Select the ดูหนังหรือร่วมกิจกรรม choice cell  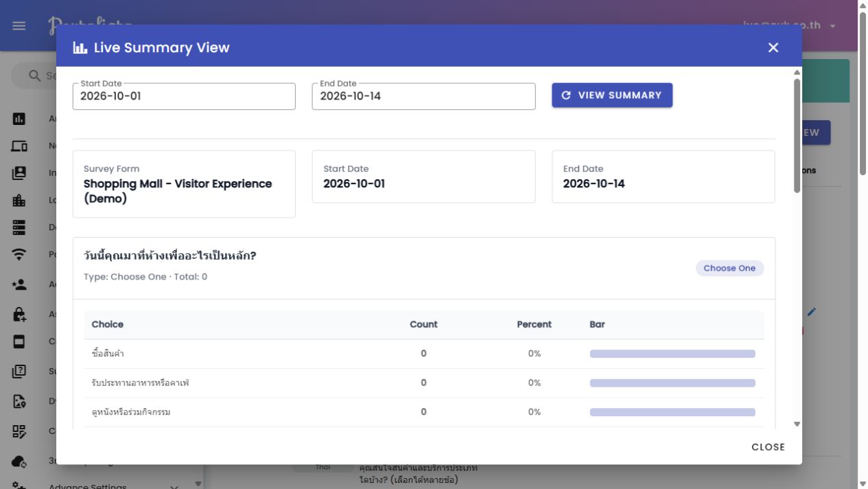click(x=131, y=412)
